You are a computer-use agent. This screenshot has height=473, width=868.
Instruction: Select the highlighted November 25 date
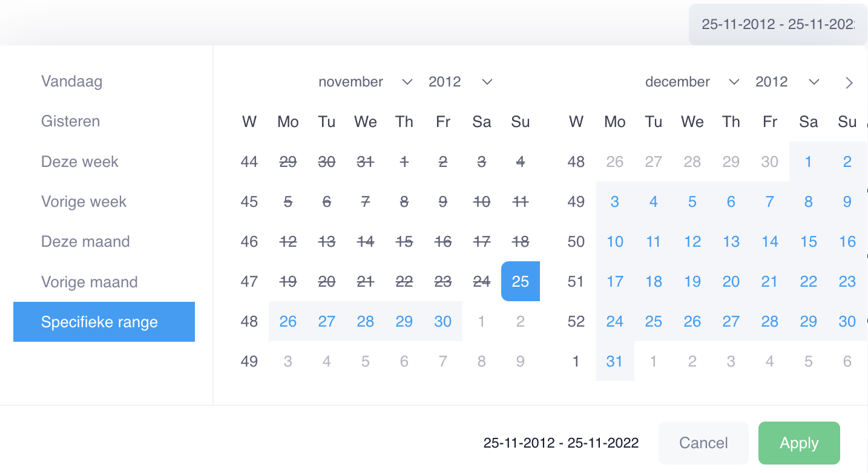point(521,281)
